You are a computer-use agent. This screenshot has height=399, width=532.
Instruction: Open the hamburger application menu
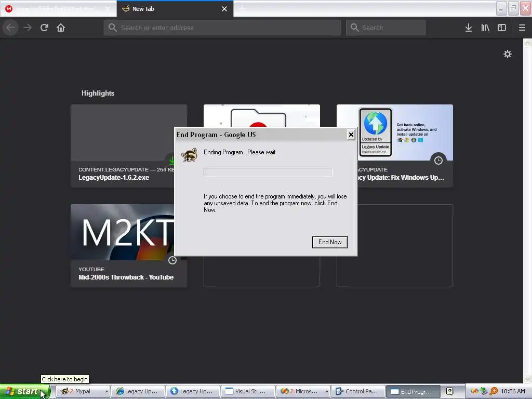click(x=522, y=28)
